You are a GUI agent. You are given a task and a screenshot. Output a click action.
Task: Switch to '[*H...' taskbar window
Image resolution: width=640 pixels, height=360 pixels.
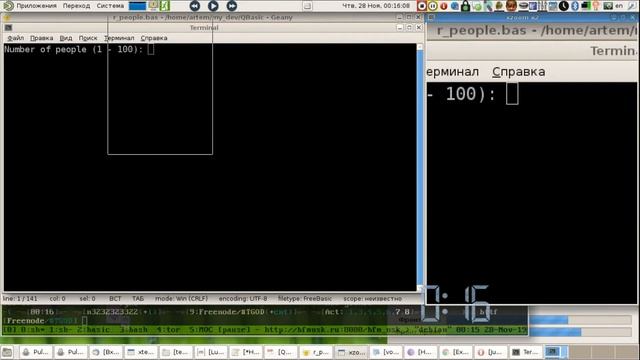[x=245, y=352]
